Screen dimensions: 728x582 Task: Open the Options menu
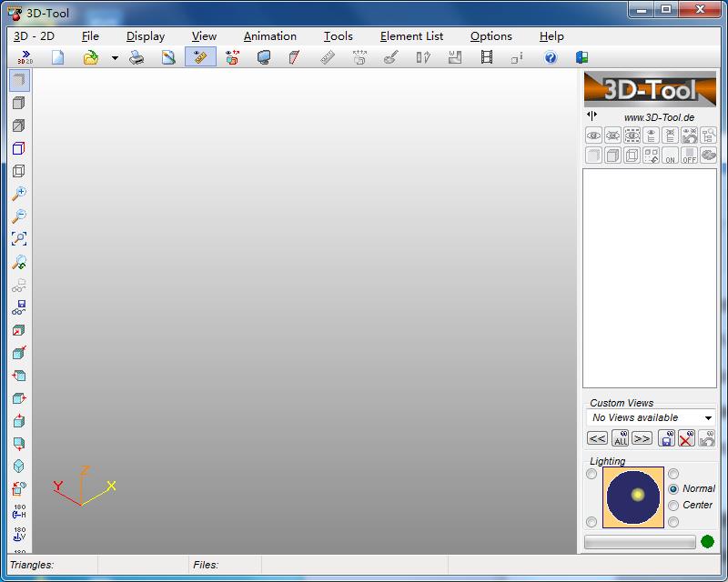491,36
